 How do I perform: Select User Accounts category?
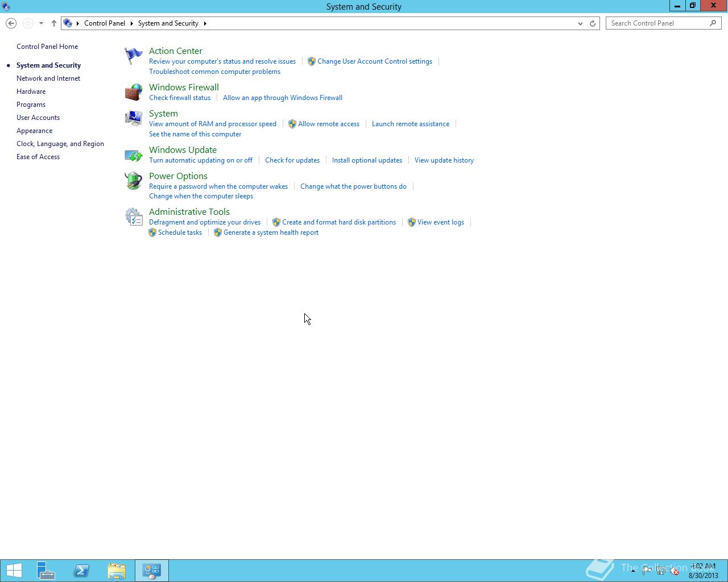(38, 118)
